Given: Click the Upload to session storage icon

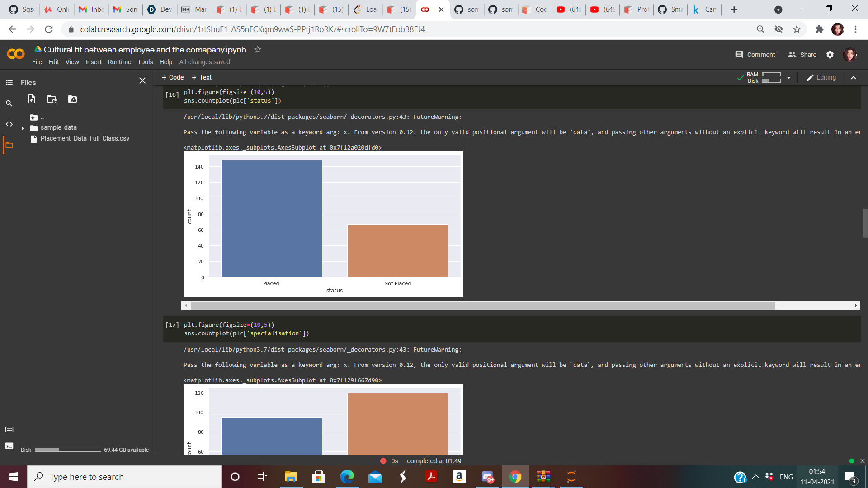Looking at the screenshot, I should (x=32, y=99).
